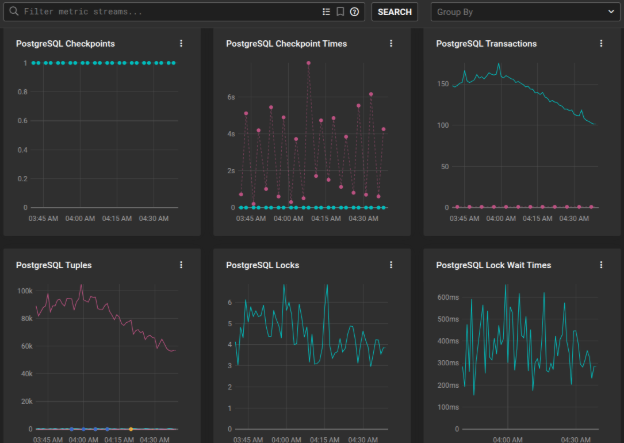
Task: Click the magnifier search icon
Action: [x=14, y=11]
